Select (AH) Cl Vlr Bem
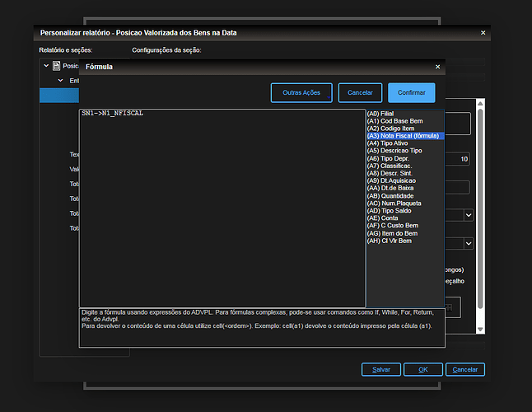This screenshot has height=412, width=532. pyautogui.click(x=405, y=241)
